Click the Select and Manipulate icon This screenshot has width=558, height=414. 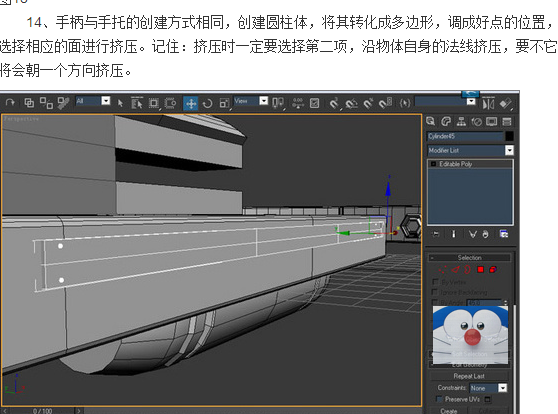click(298, 103)
